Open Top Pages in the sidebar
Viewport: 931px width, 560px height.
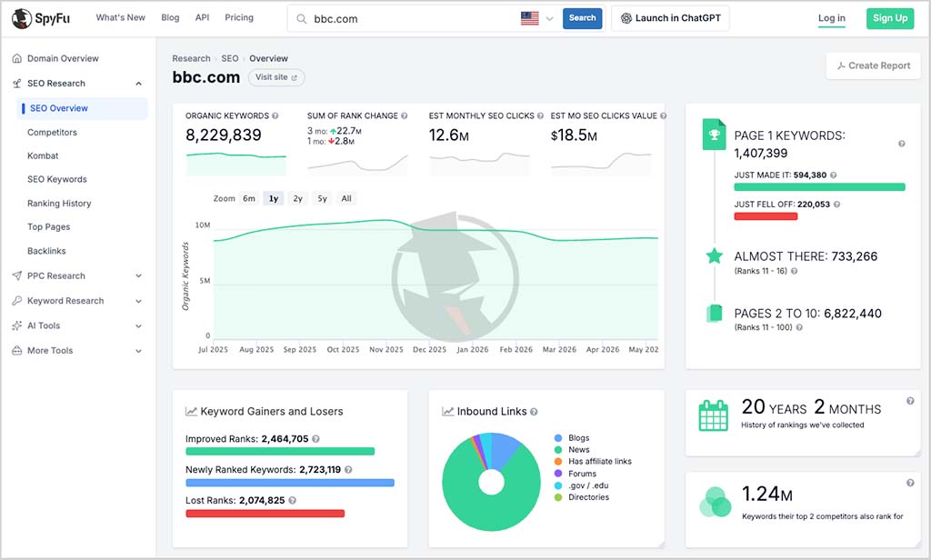[x=49, y=227]
